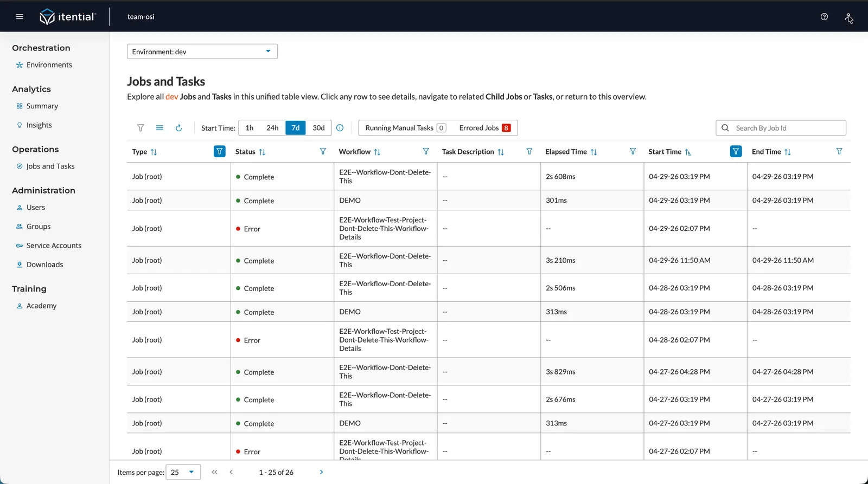Go to previous page chevron

(231, 472)
